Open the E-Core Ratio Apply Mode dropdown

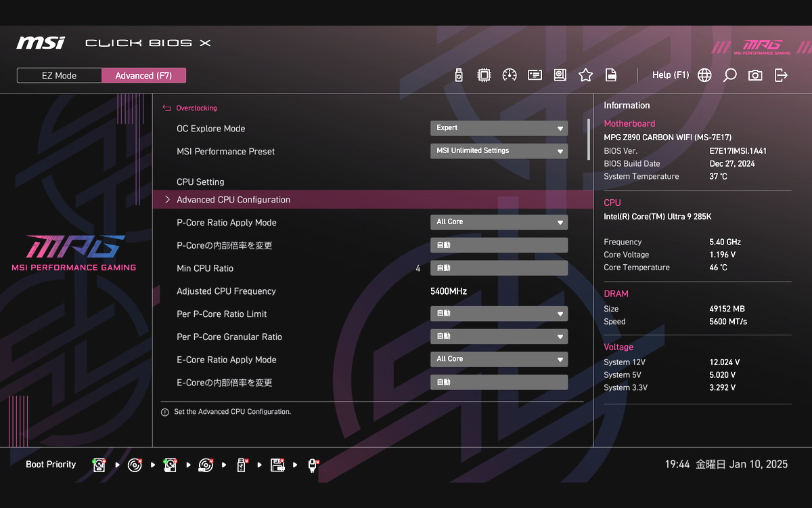[x=499, y=359]
